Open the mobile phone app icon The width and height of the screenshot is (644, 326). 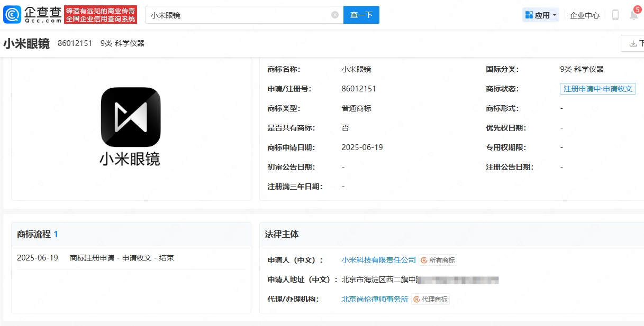coord(615,15)
